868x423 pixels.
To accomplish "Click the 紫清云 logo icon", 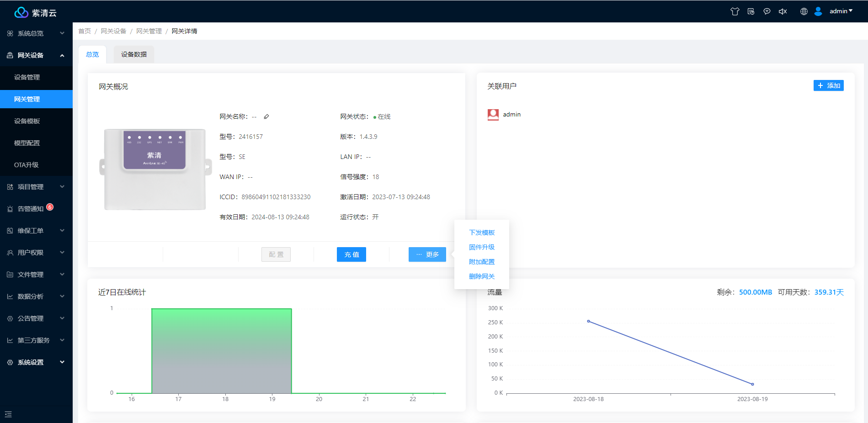I will click(x=21, y=12).
